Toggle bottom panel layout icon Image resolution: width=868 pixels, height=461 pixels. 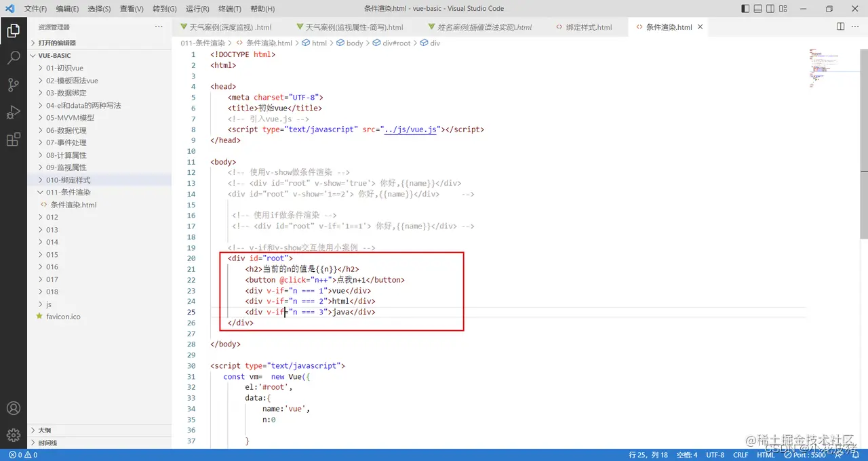pyautogui.click(x=759, y=9)
